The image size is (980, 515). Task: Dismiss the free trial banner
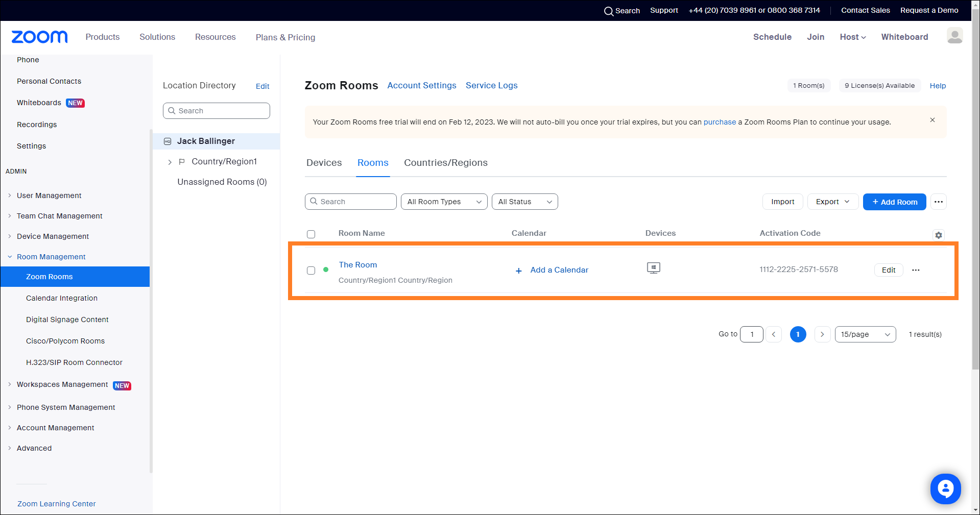(932, 120)
